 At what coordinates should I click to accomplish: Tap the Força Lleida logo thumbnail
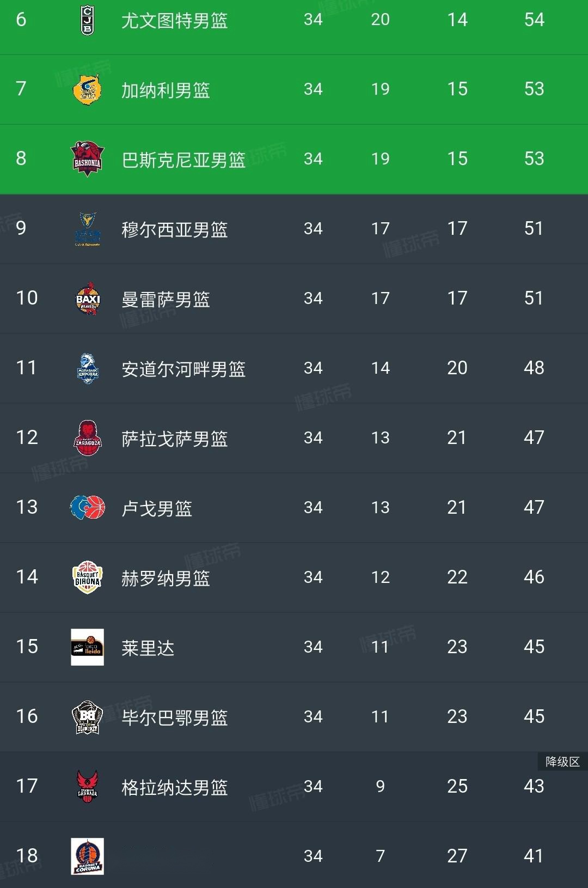click(x=87, y=647)
